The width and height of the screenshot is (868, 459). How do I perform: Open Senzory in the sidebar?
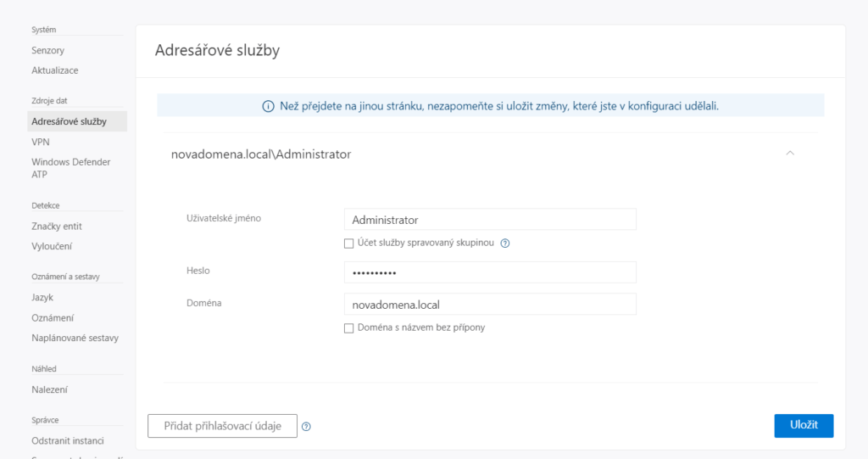coord(48,50)
